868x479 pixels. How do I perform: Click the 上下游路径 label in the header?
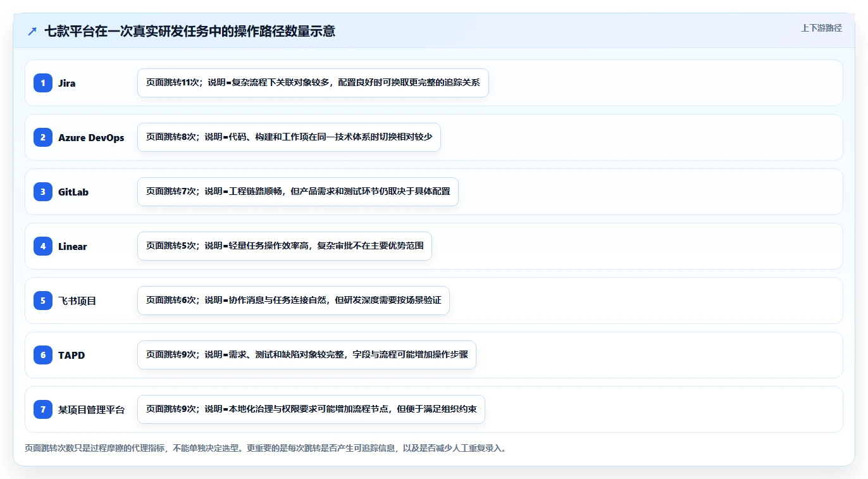(821, 28)
